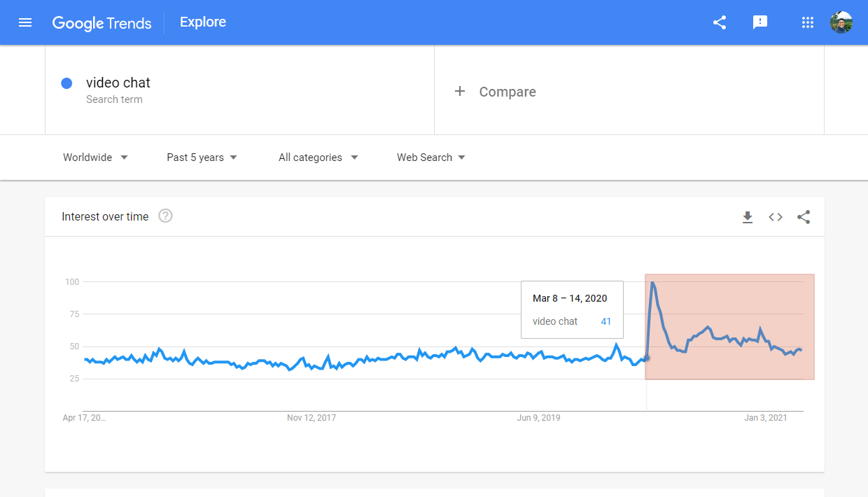
Task: Open embed code for the chart
Action: click(776, 217)
